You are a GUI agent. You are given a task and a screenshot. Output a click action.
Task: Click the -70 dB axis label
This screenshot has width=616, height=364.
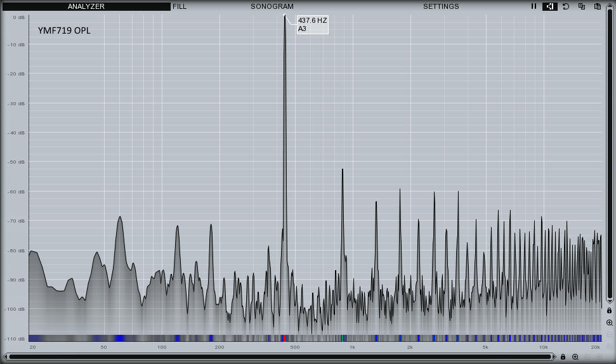[16, 221]
